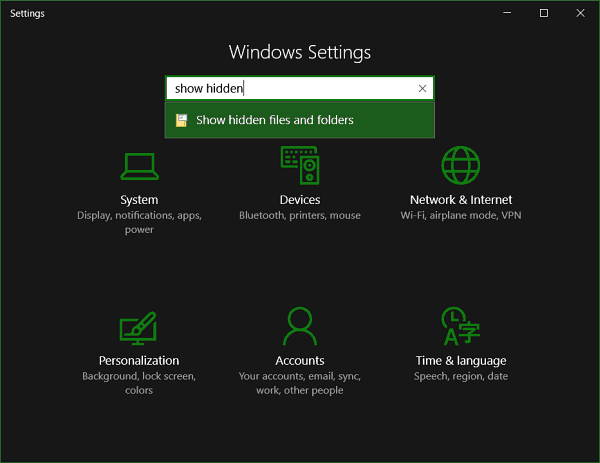This screenshot has width=600, height=463.
Task: Clear the search box with X
Action: click(x=422, y=88)
